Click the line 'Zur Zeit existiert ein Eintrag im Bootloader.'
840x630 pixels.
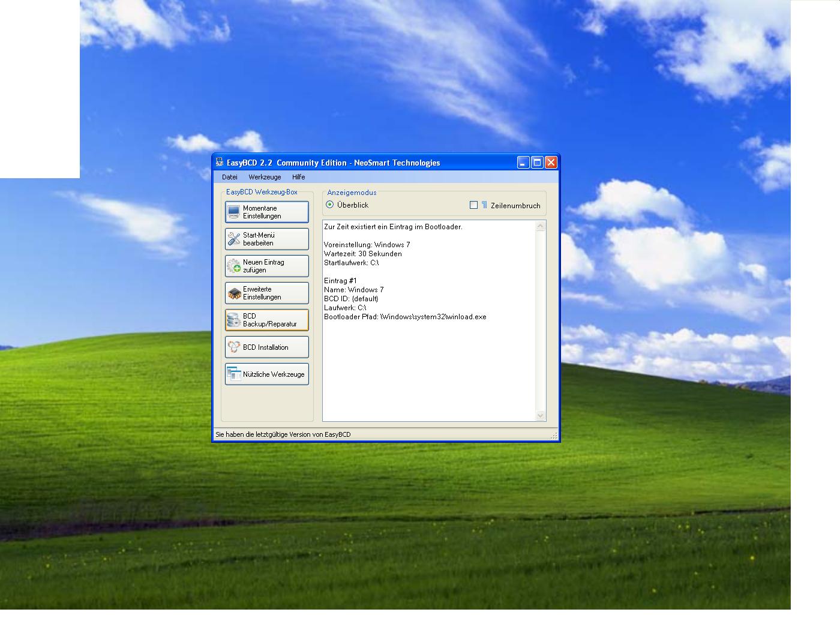(393, 227)
